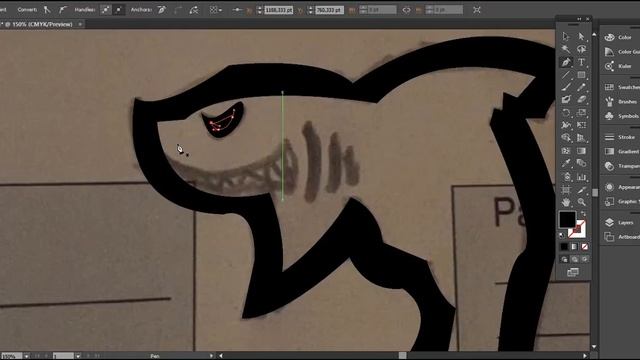Select the Rotate tool
This screenshot has width=640, height=360.
(566, 112)
